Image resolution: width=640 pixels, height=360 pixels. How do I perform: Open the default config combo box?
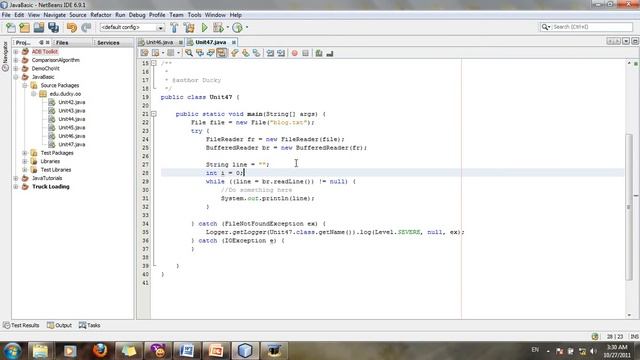[x=132, y=27]
